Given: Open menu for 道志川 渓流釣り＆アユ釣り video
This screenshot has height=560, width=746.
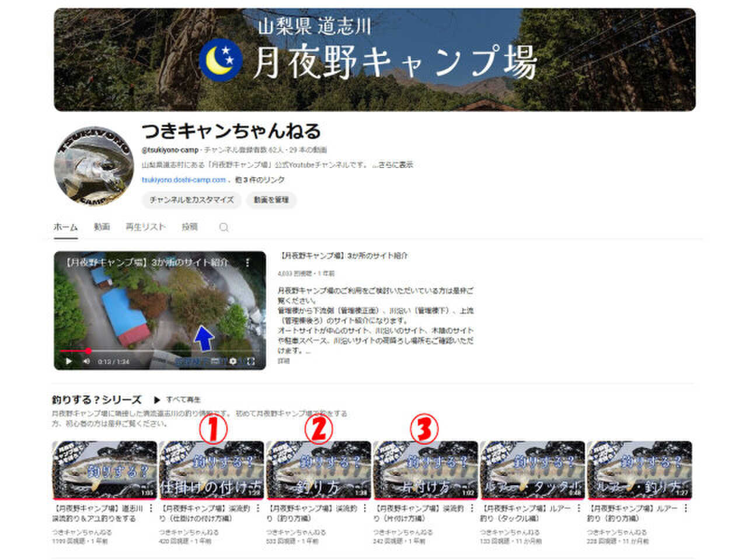Looking at the screenshot, I should tap(151, 509).
